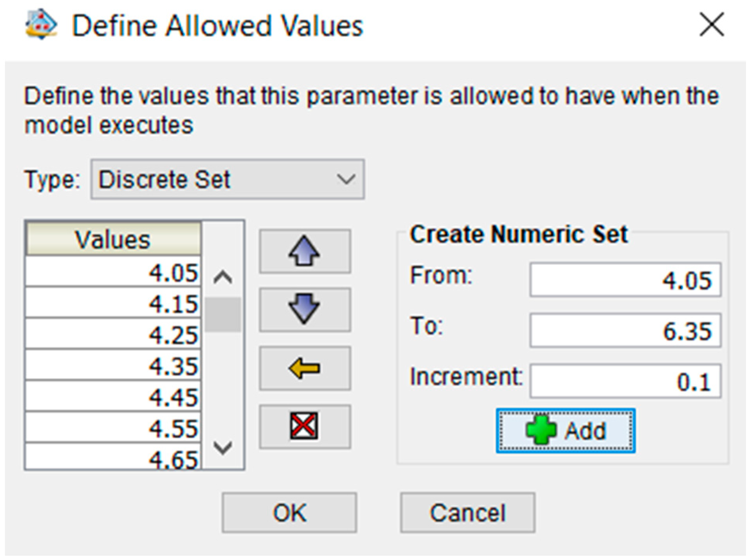
Task: Click the red X delete value button
Action: 305,426
